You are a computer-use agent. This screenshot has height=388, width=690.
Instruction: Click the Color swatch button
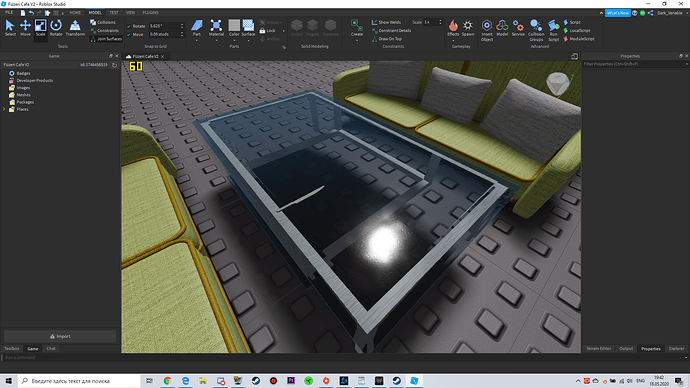(x=234, y=27)
